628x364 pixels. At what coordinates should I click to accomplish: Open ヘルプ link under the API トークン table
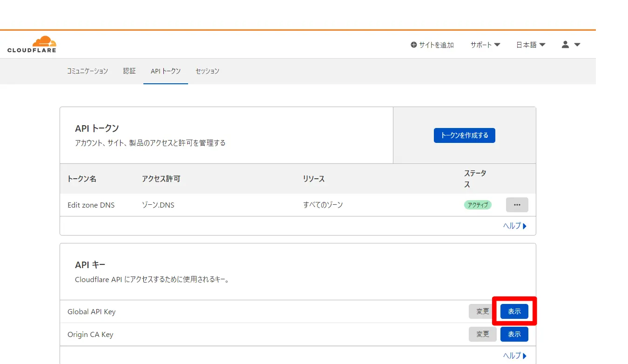click(x=514, y=226)
